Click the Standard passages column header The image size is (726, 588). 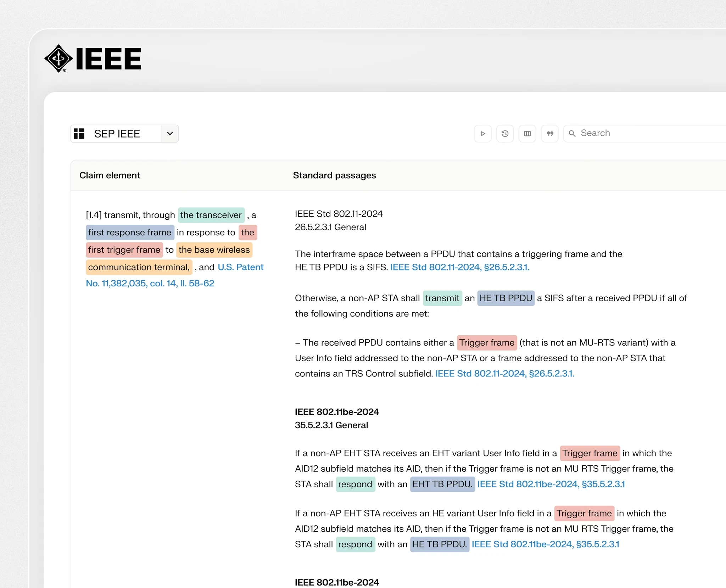pyautogui.click(x=334, y=175)
